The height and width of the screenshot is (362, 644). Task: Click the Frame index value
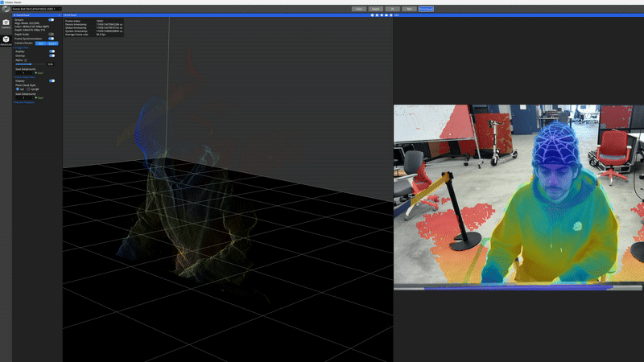pos(100,21)
